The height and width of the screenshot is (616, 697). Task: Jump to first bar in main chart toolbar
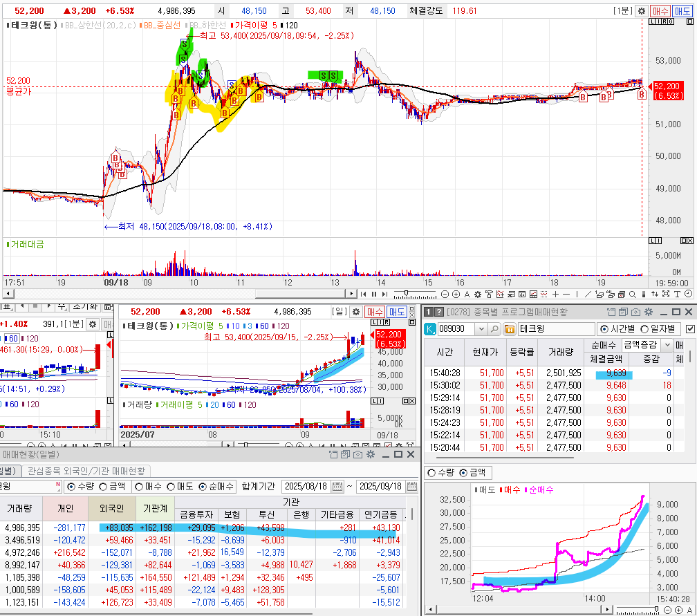[363, 294]
